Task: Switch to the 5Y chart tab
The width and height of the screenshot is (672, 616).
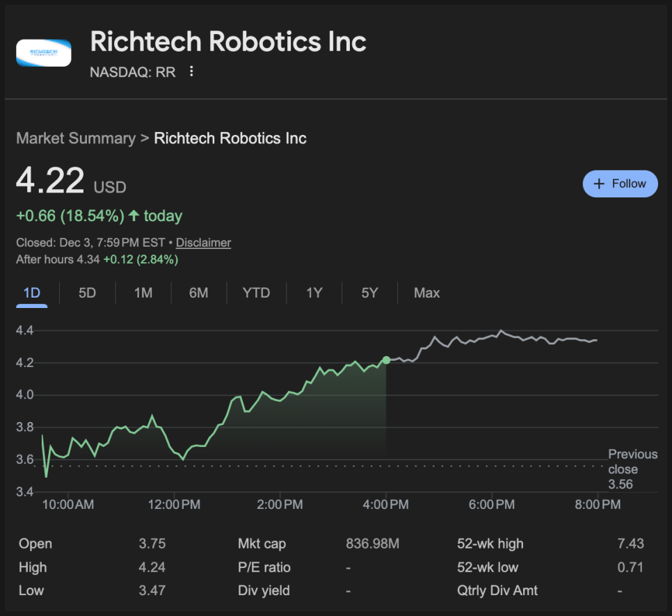Action: point(369,293)
